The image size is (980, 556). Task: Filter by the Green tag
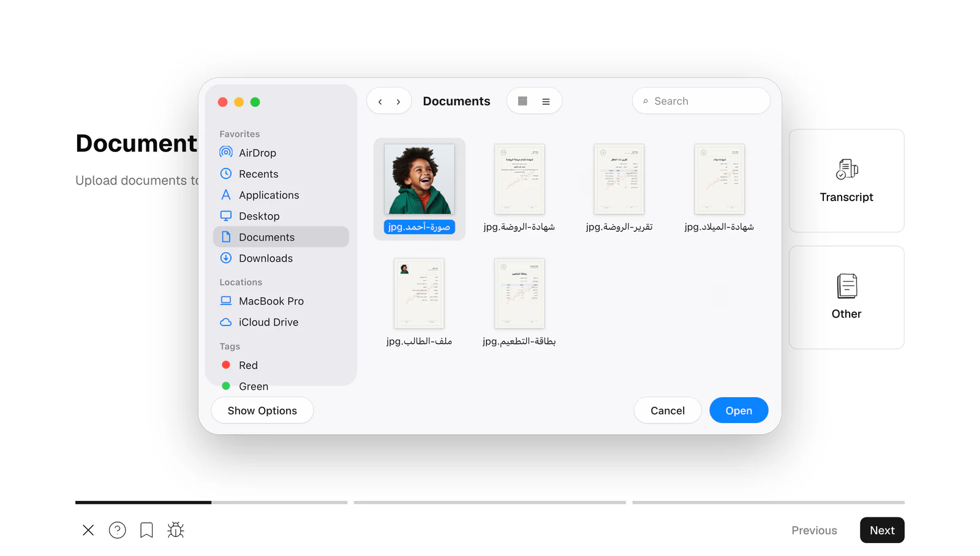click(x=281, y=386)
